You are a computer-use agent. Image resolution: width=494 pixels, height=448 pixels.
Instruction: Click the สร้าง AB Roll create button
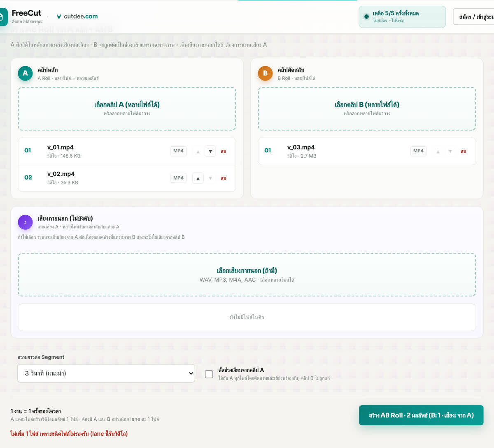pos(421,415)
